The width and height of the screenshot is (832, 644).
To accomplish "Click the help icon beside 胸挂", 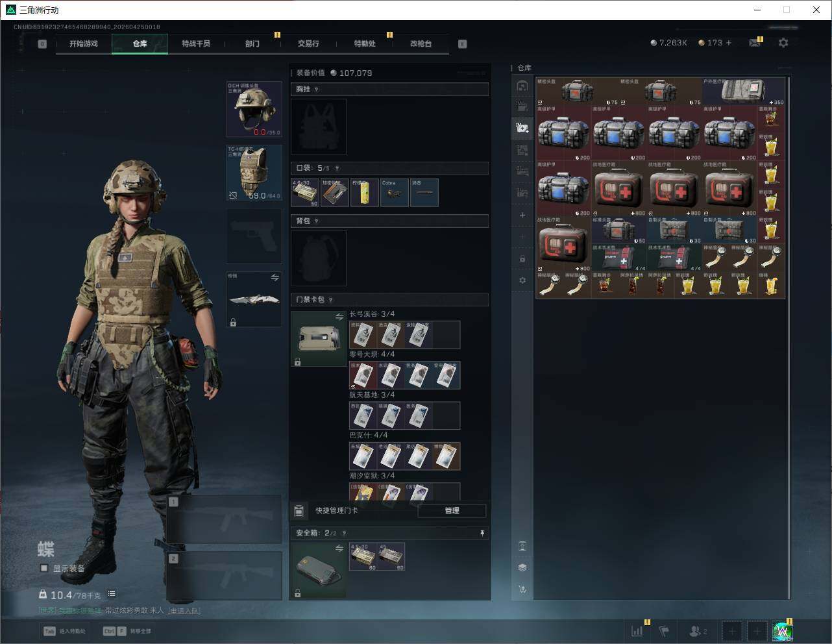I will point(316,90).
